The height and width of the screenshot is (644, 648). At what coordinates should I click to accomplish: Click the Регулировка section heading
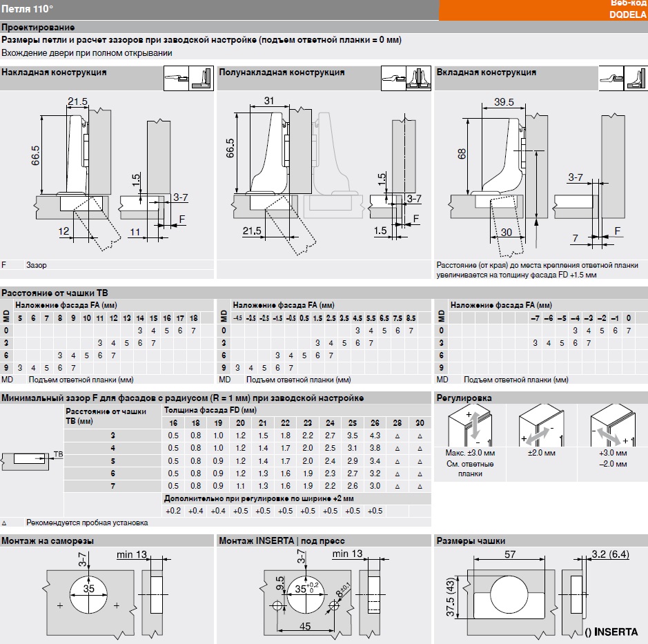[x=464, y=398]
